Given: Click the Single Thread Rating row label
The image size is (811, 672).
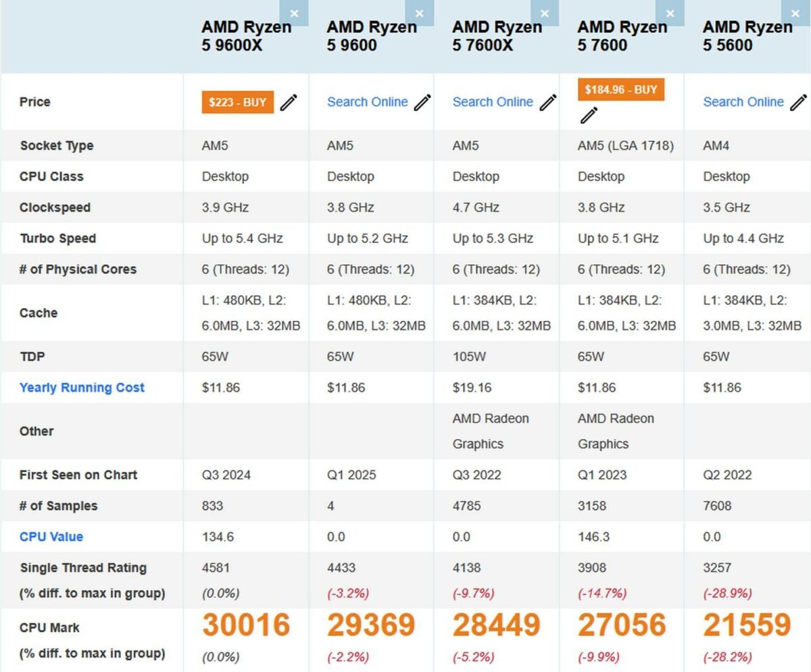Looking at the screenshot, I should point(82,568).
